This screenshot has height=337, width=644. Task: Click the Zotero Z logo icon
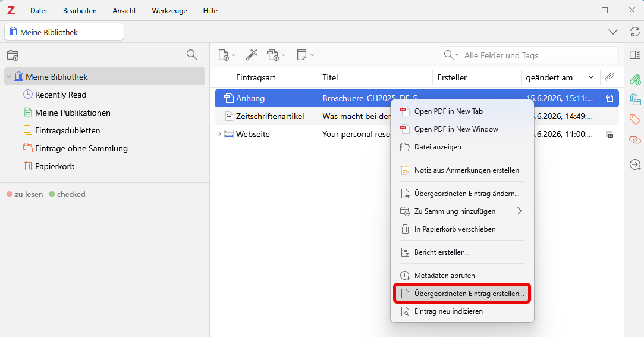point(11,10)
